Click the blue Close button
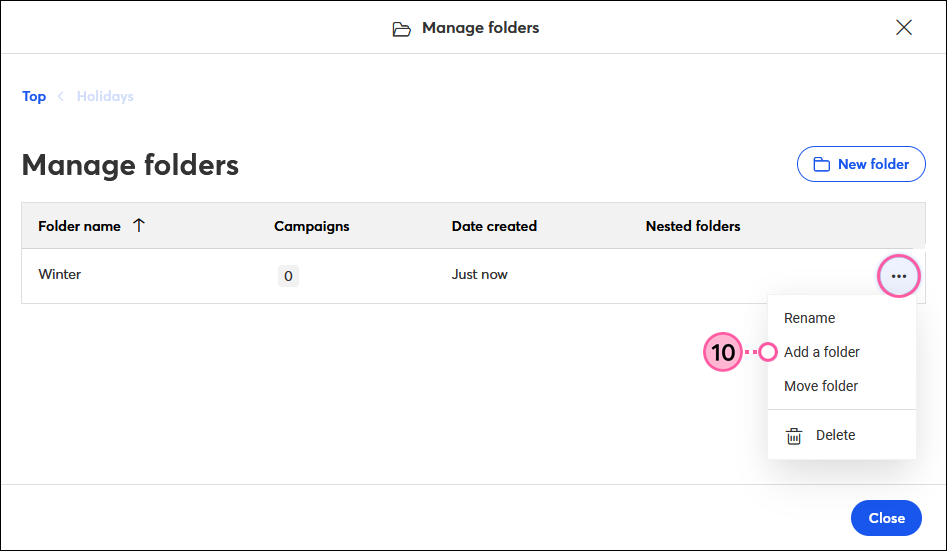This screenshot has height=551, width=947. coord(886,518)
